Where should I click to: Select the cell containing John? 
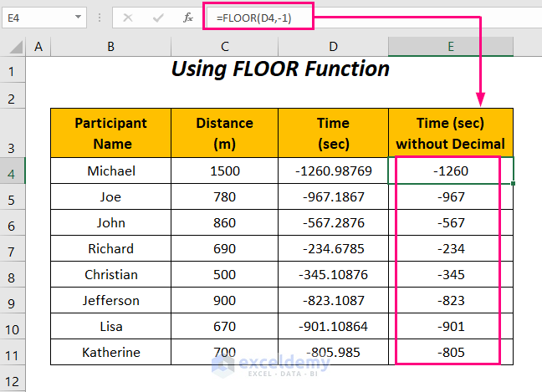pyautogui.click(x=110, y=223)
